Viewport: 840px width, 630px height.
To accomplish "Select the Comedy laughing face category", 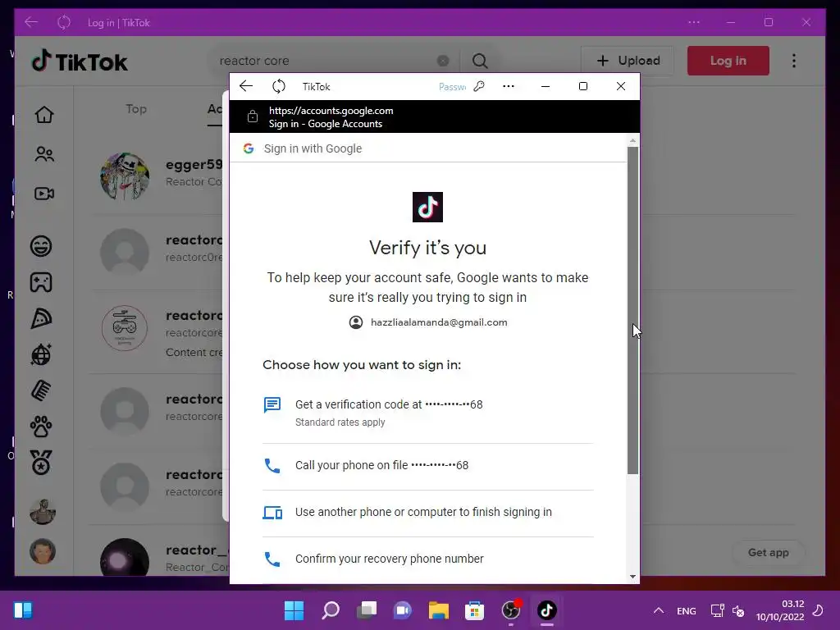I will 41,246.
